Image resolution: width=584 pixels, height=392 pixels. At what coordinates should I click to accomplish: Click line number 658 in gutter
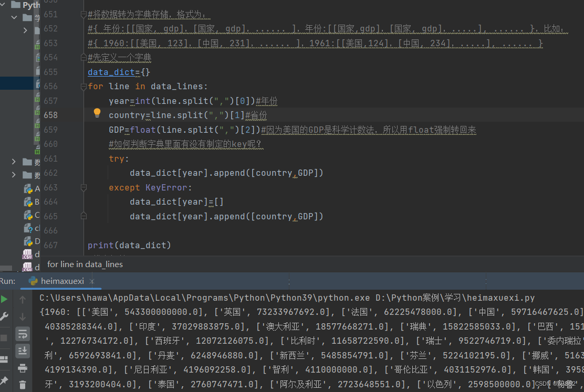[50, 115]
